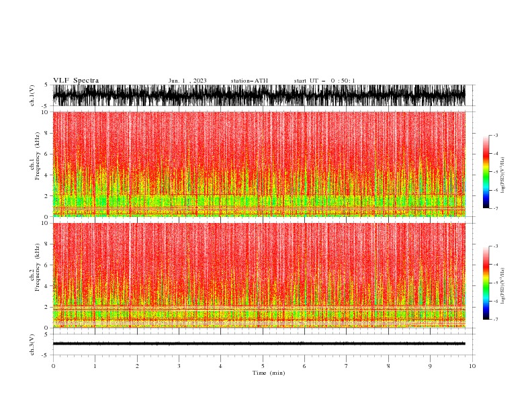
Task: Click the lower color scale bar for ch.2
Action: pyautogui.click(x=486, y=283)
